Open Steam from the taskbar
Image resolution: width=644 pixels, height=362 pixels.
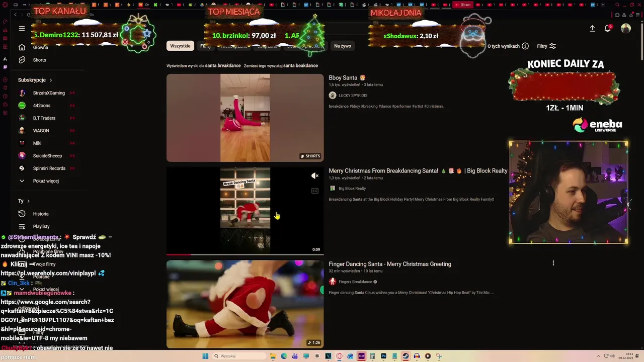[x=406, y=356]
